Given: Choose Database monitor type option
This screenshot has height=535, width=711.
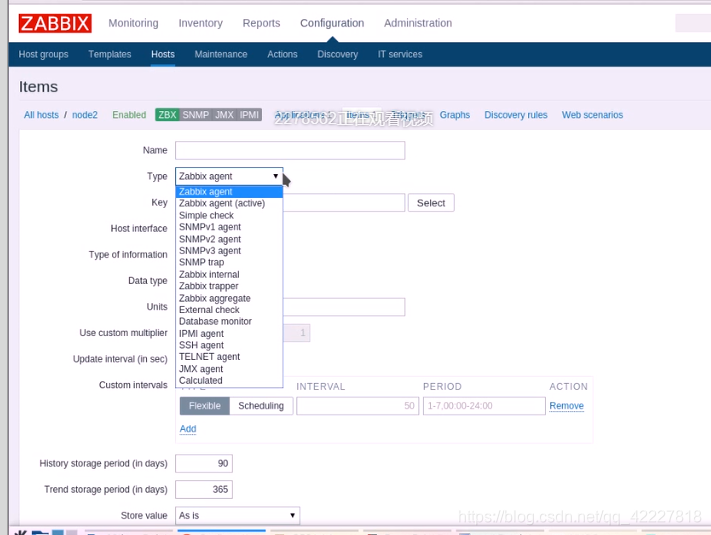Looking at the screenshot, I should [229, 321].
